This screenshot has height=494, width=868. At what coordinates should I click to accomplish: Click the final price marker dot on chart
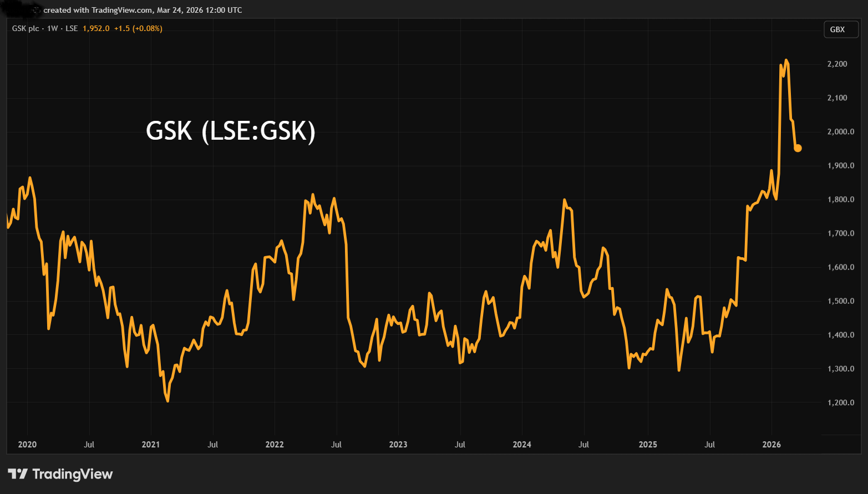pos(798,147)
